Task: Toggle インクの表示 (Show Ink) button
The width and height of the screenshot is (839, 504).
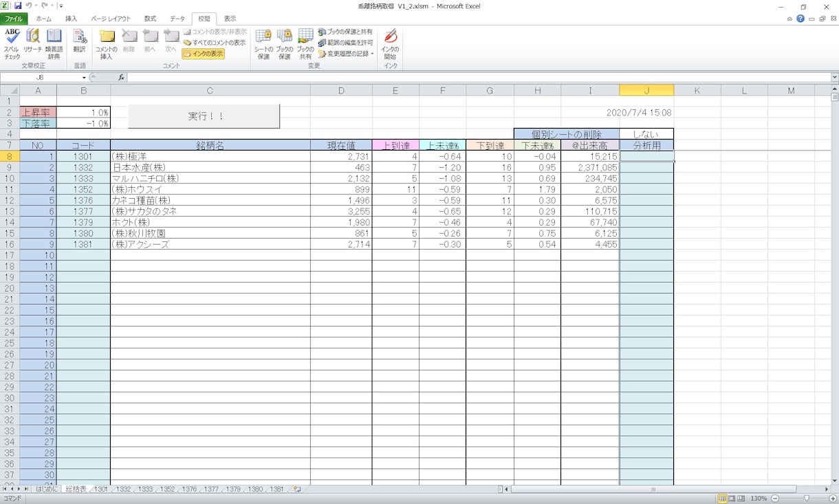Action: [203, 54]
